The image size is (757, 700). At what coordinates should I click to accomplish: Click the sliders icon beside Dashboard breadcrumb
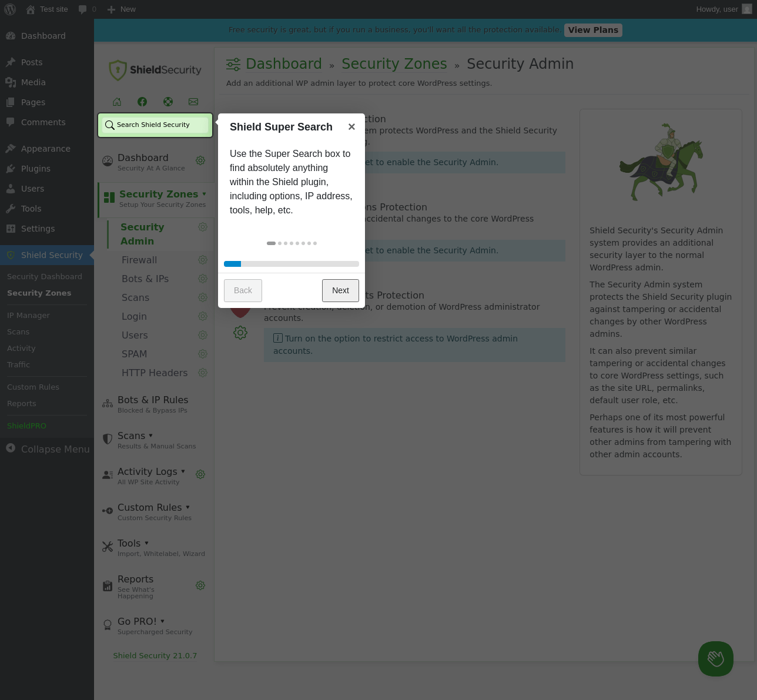point(233,64)
